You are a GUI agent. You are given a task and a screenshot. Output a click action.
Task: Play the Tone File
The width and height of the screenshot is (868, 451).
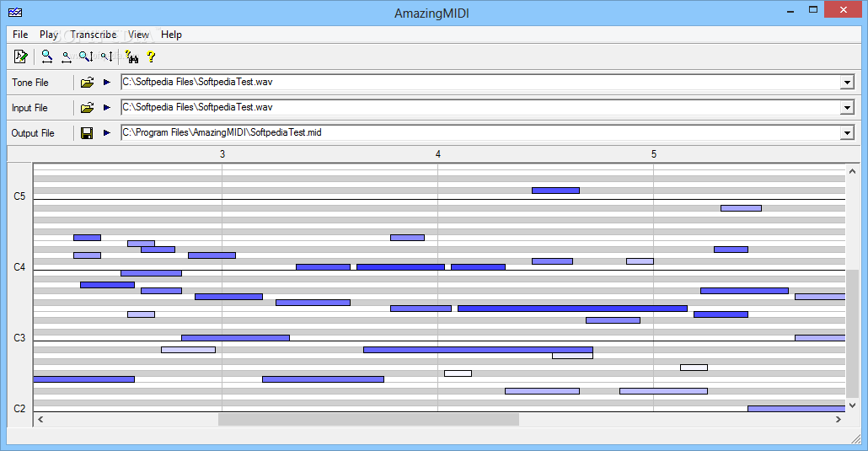coord(107,82)
